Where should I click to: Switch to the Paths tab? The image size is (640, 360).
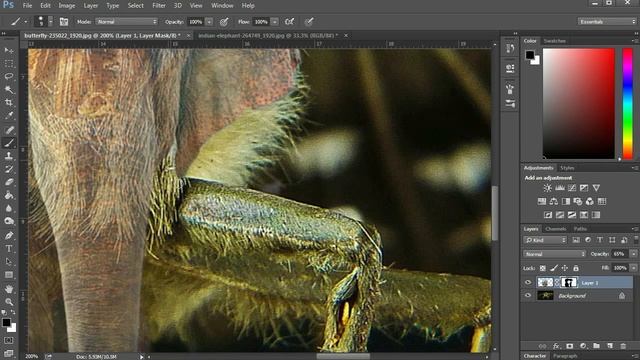580,229
